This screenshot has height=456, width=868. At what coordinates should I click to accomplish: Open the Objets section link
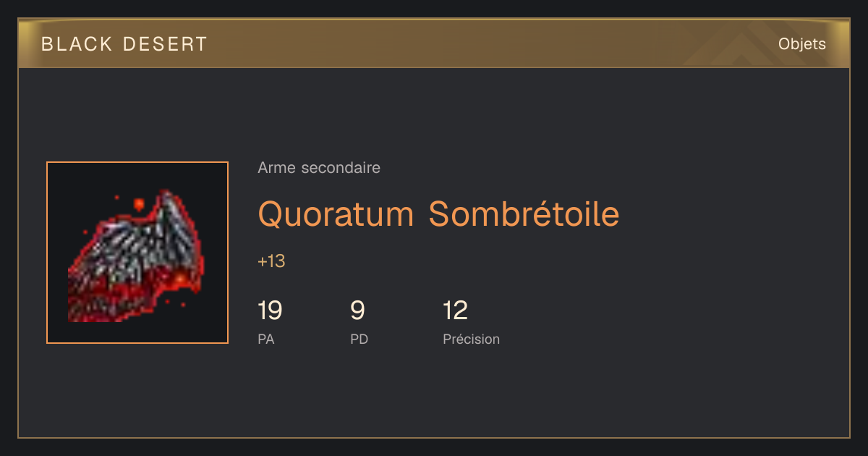(802, 44)
